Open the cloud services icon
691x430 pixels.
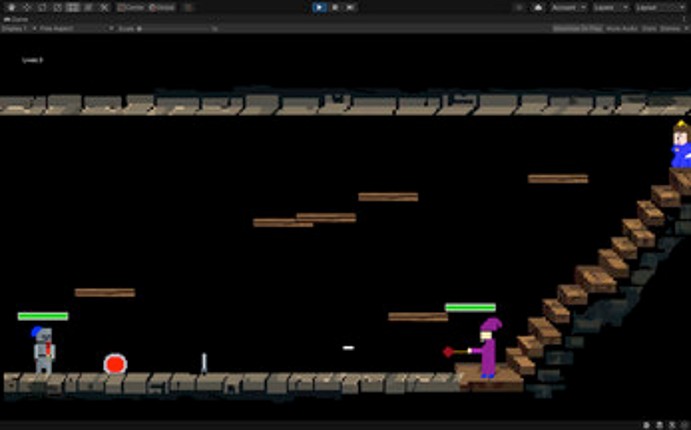[538, 7]
